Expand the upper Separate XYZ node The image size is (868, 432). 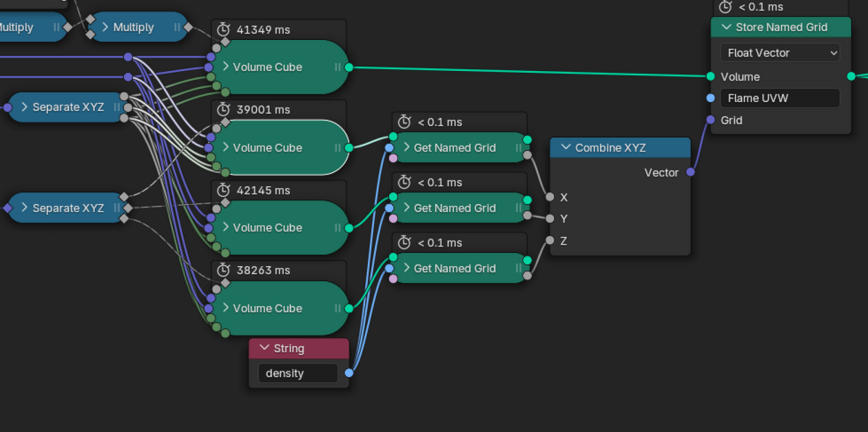tap(25, 107)
